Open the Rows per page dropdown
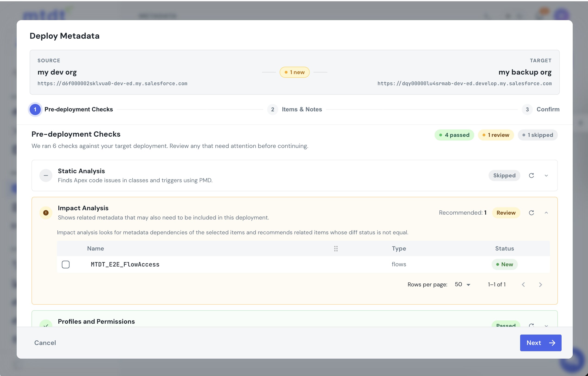Image resolution: width=588 pixels, height=376 pixels. pos(462,285)
